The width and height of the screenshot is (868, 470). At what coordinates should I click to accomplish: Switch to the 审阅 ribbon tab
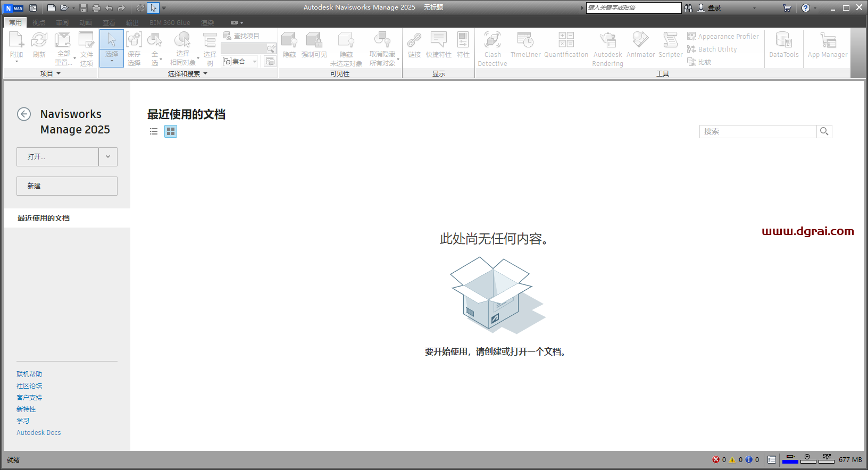[x=62, y=22]
